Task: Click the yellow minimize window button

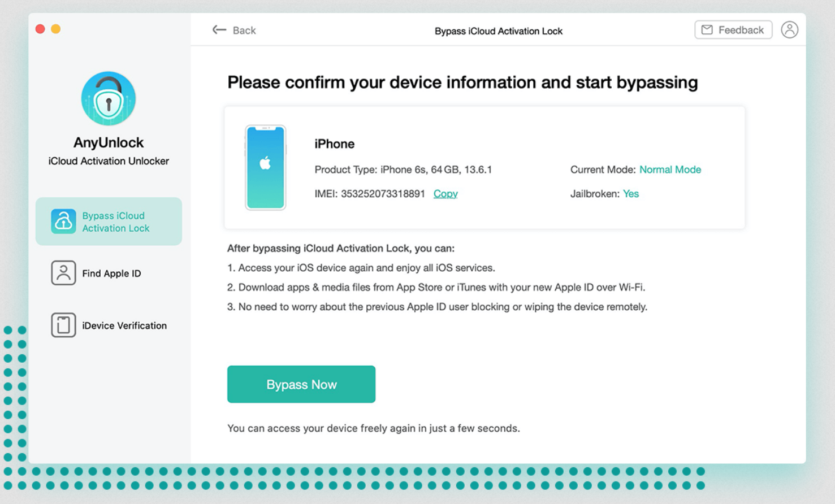Action: (56, 29)
